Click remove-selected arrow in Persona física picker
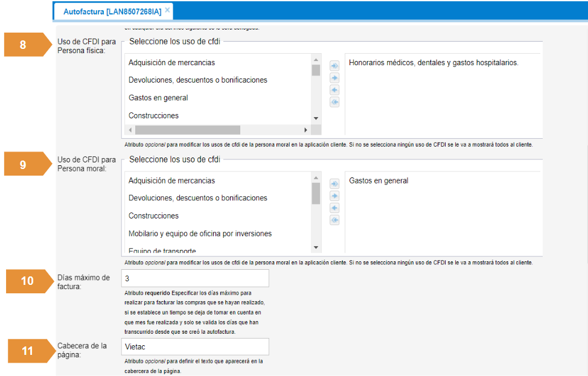588x376 pixels. [x=334, y=90]
